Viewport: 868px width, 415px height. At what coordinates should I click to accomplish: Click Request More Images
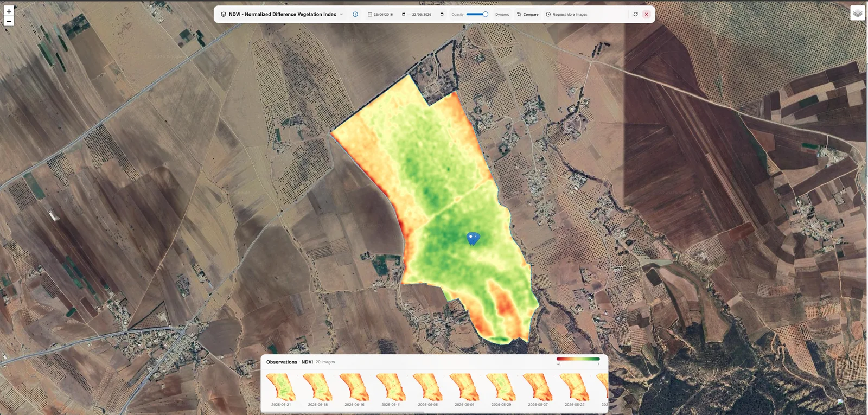point(566,15)
